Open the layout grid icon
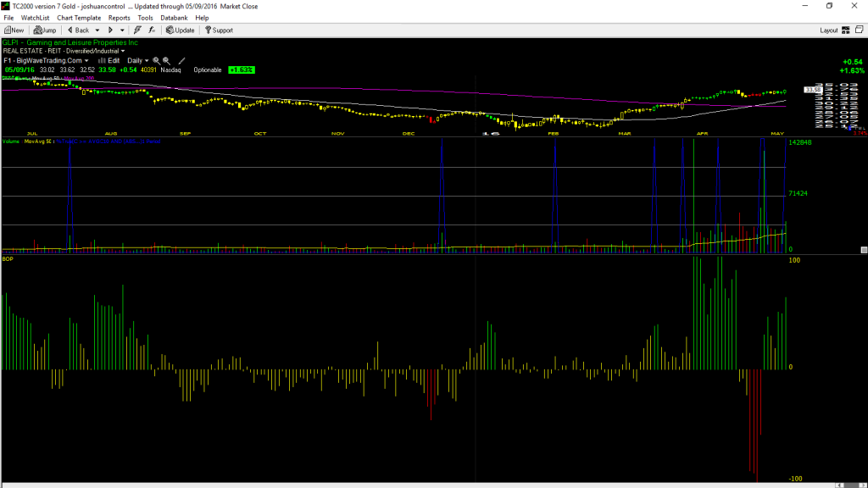868x488 pixels. (846, 30)
